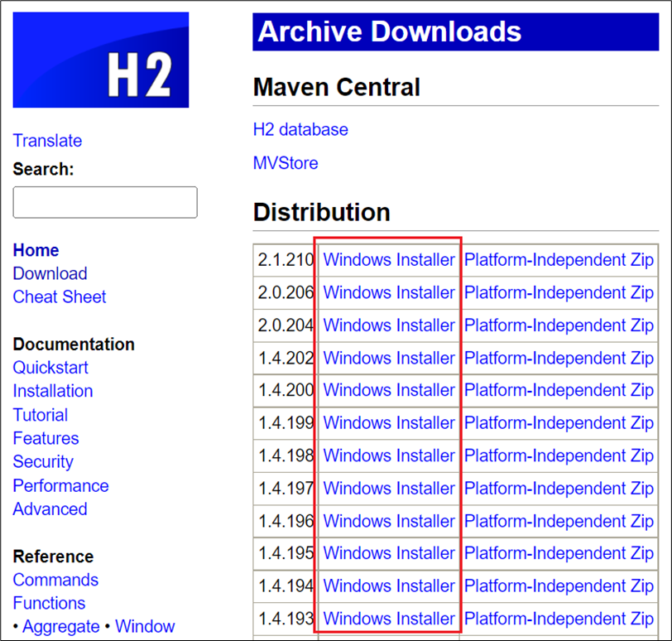Viewport: 672px width, 641px height.
Task: Open the H2 database Maven link
Action: [x=300, y=129]
